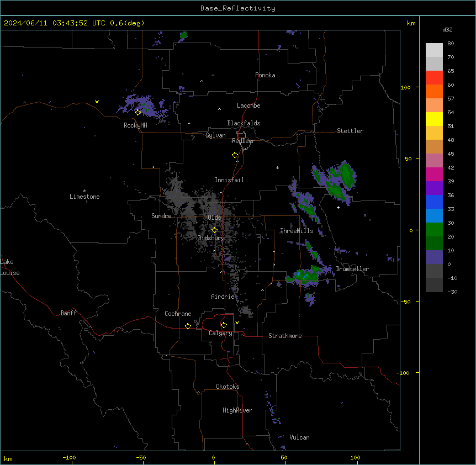Screen dimensions: 476x465
Task: Click the yellow diamond marker south of RedDeer
Action: [x=235, y=155]
